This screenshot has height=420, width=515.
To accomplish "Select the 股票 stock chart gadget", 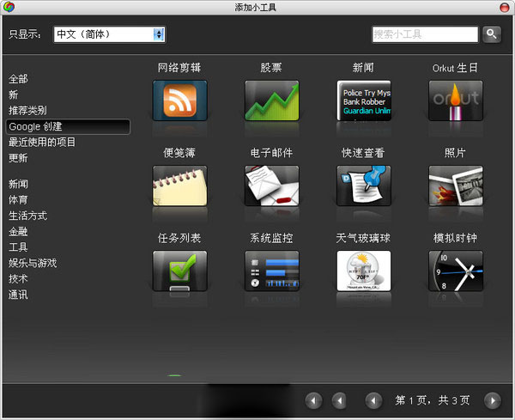I will [271, 100].
